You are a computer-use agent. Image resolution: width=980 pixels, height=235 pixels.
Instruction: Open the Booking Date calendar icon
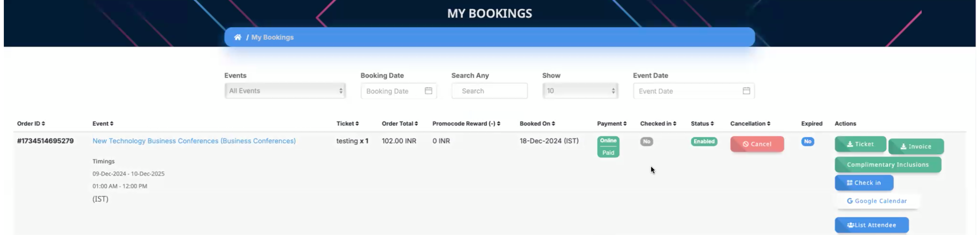click(428, 91)
